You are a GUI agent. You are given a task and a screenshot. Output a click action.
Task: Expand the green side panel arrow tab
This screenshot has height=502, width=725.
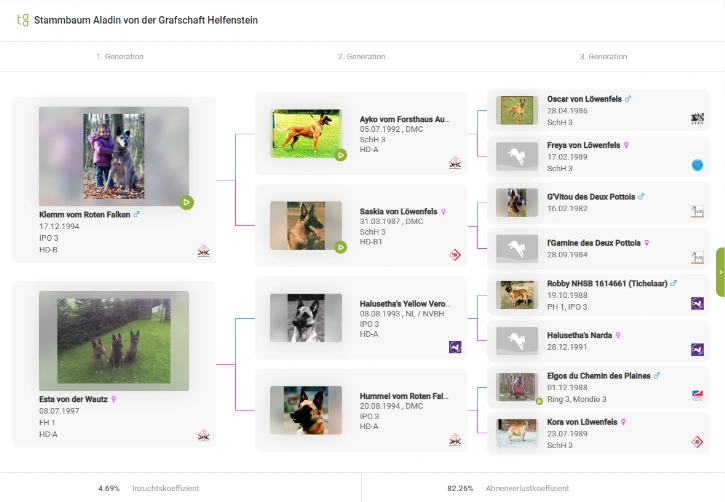tap(720, 272)
